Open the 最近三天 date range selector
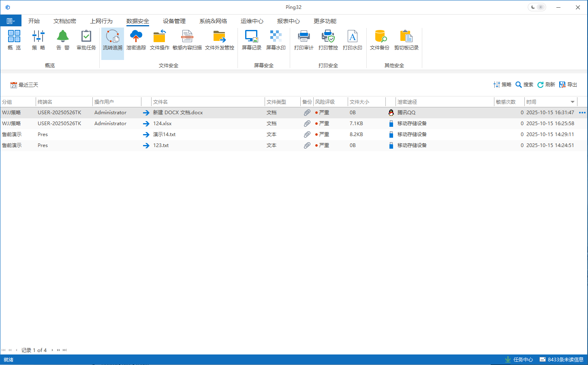The image size is (588, 365). (x=24, y=85)
